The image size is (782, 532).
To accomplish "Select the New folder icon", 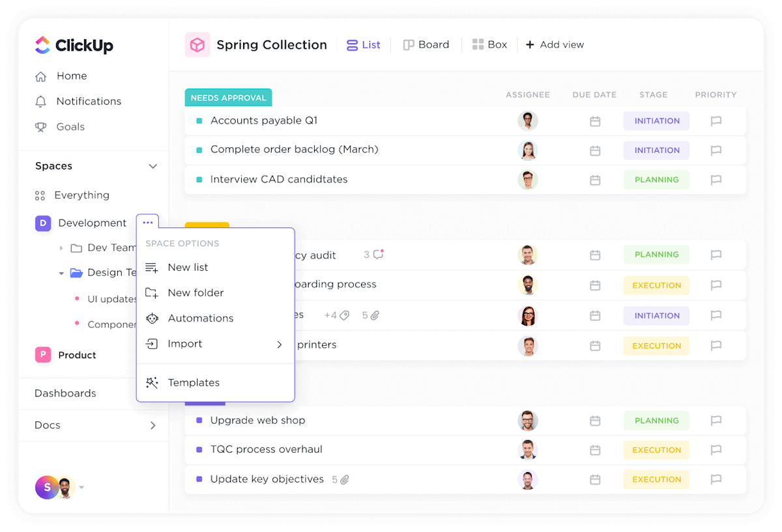I will (151, 292).
